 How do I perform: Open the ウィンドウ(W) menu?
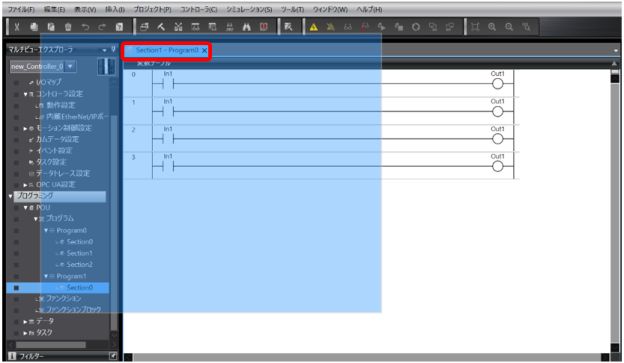tap(330, 9)
